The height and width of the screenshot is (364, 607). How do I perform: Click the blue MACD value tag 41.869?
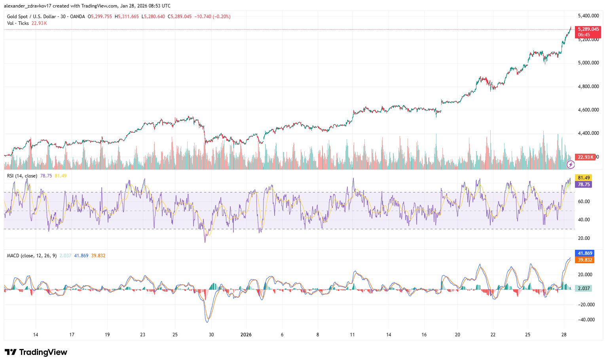coord(585,253)
